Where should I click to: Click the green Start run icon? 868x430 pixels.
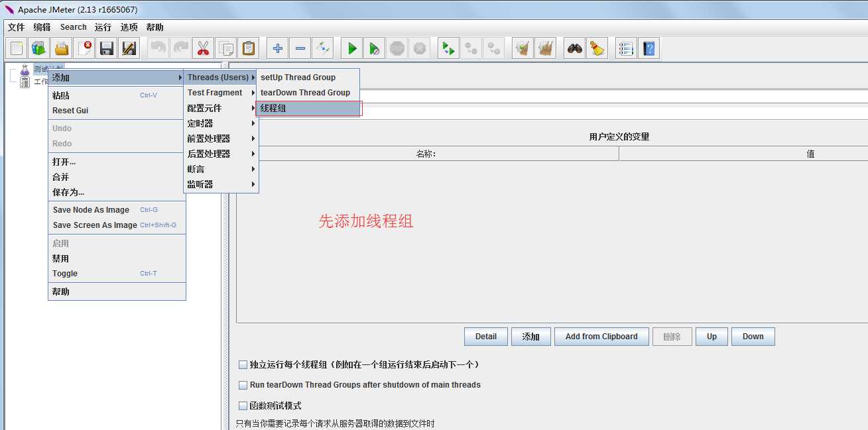[352, 48]
